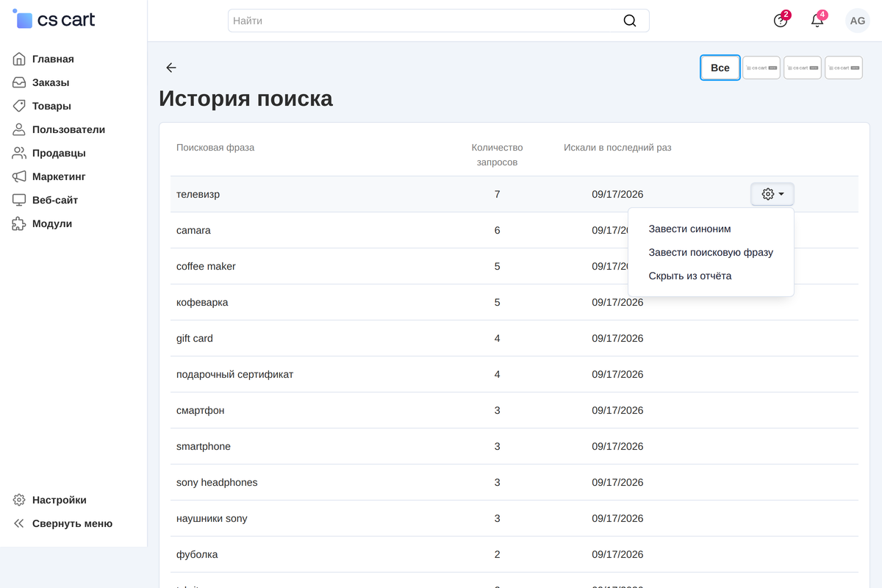Select the first cs cart storefront thumbnail

click(x=761, y=68)
